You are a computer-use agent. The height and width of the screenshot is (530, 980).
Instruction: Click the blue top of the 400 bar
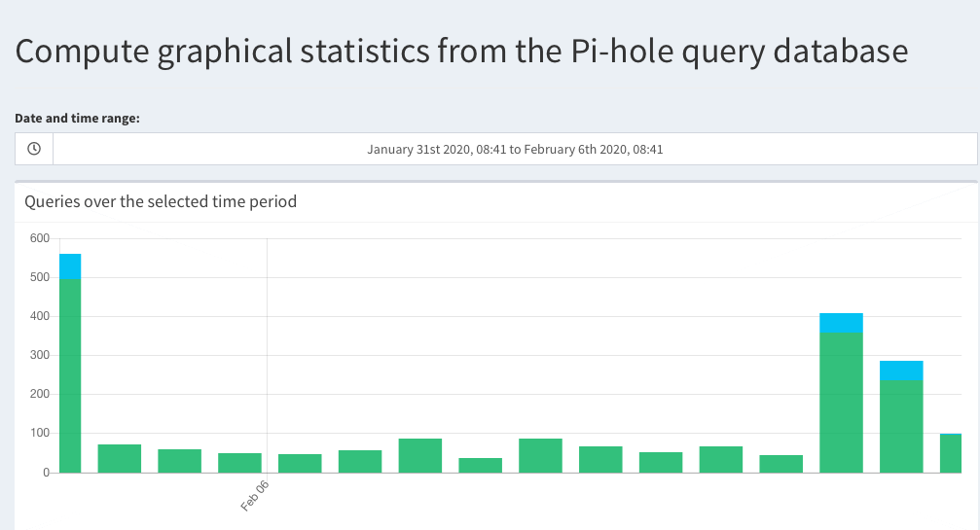(x=841, y=323)
